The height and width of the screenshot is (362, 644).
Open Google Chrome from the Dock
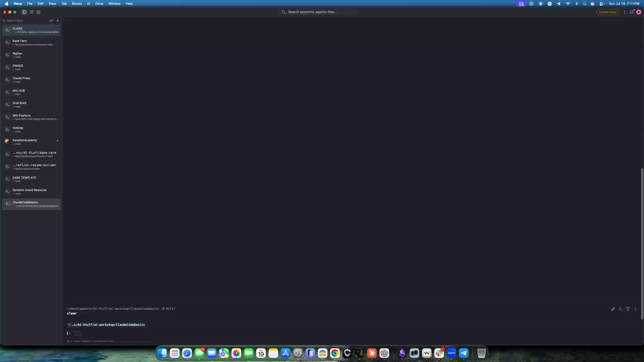click(x=335, y=353)
